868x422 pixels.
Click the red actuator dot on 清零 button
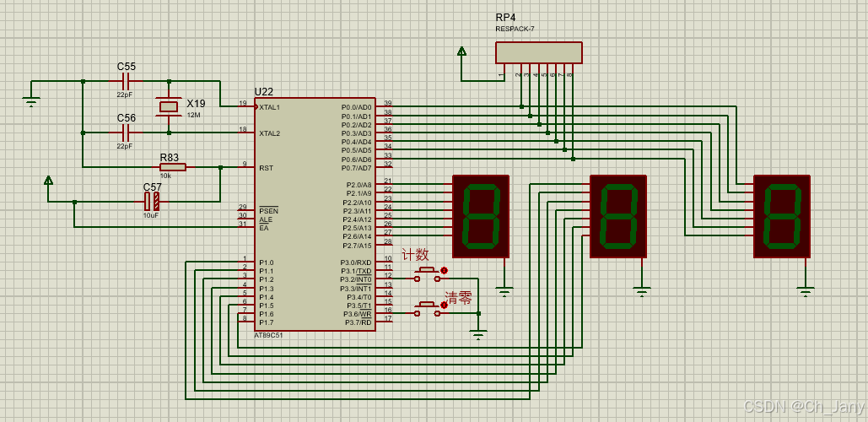[x=444, y=306]
